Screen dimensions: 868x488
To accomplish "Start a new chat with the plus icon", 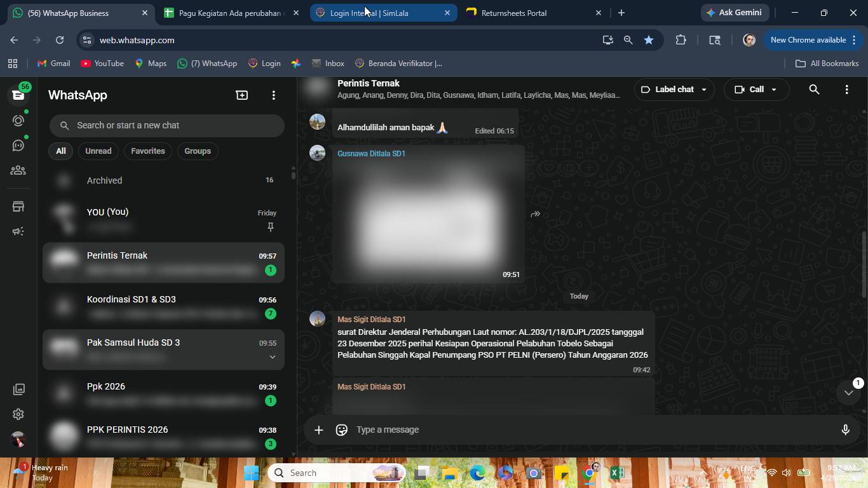I will pos(242,95).
